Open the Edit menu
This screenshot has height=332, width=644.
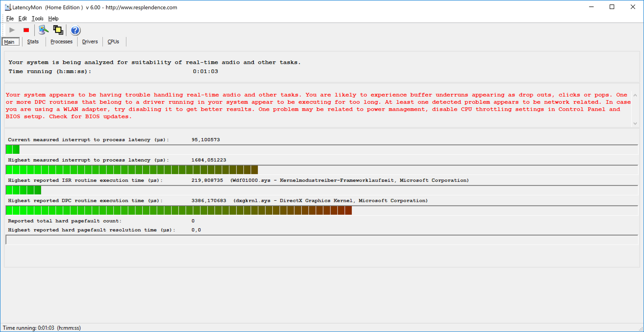(22, 18)
